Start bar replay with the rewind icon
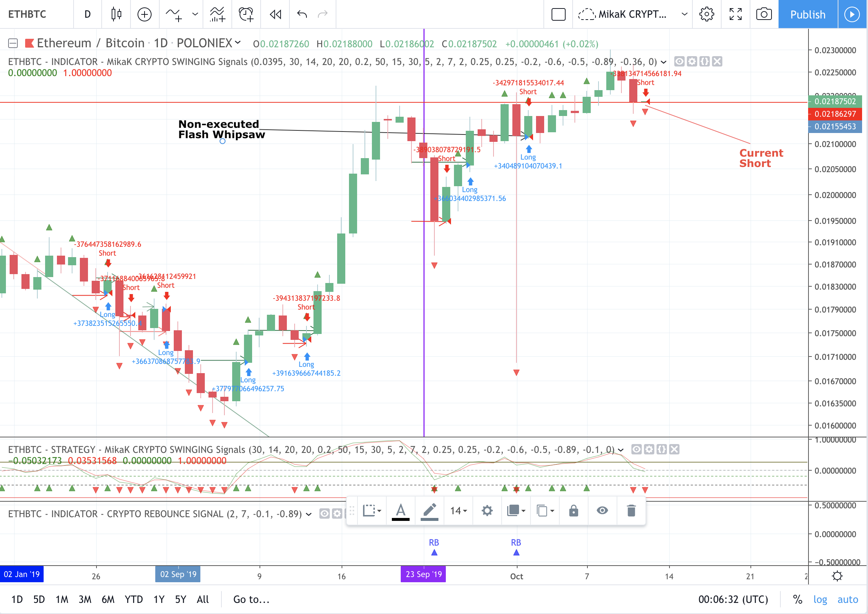The width and height of the screenshot is (868, 614). (x=275, y=14)
